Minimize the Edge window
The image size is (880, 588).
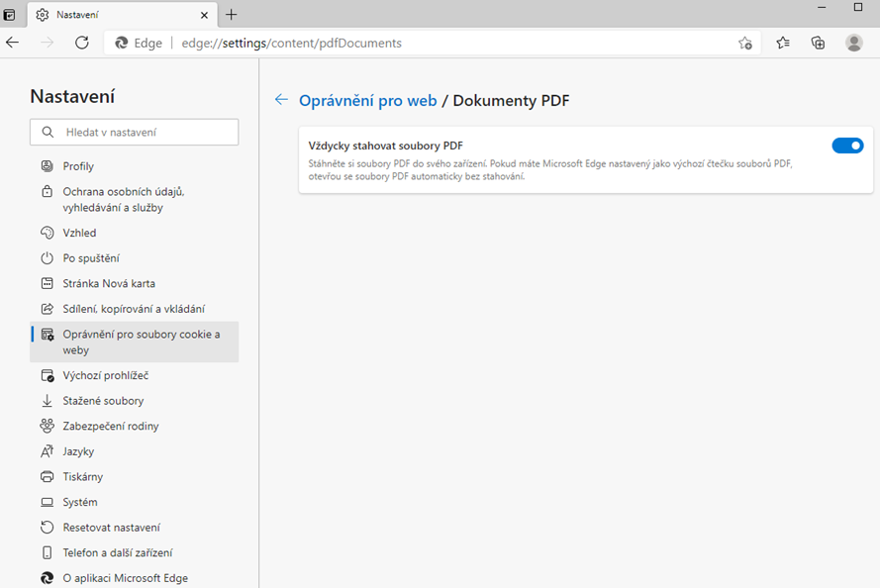[822, 7]
